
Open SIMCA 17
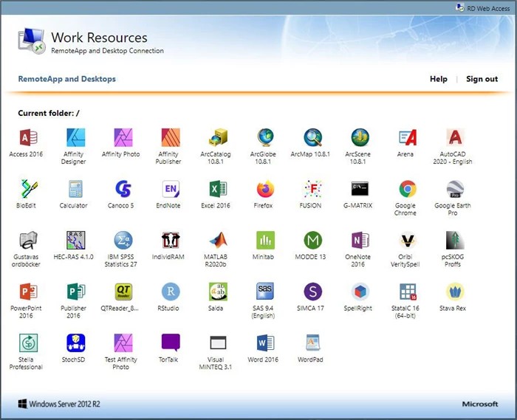[312, 292]
